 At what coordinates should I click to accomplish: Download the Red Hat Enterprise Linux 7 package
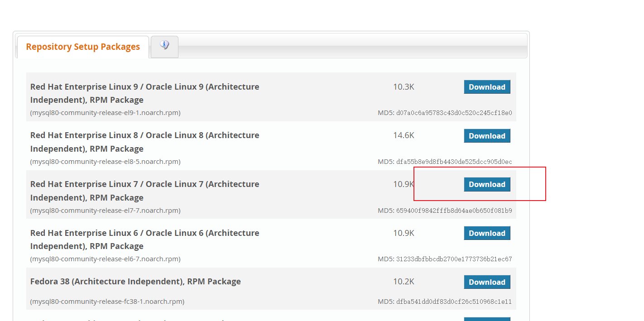487,184
